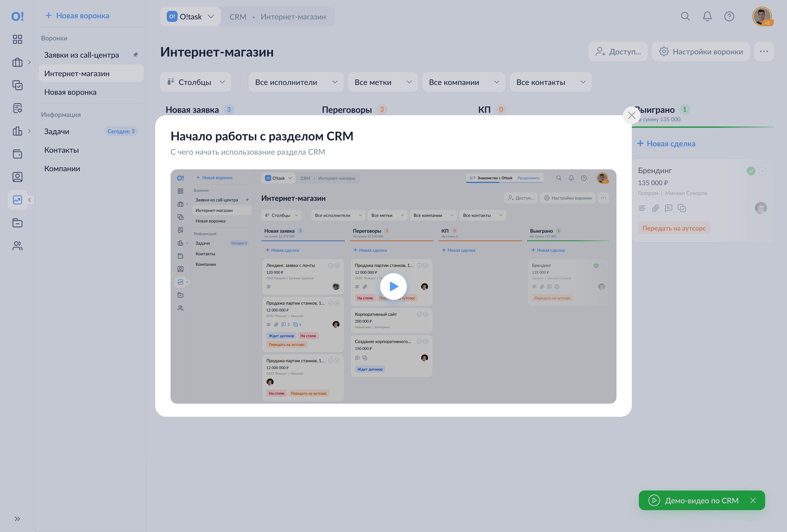Click the Доступ... access button

coord(618,51)
